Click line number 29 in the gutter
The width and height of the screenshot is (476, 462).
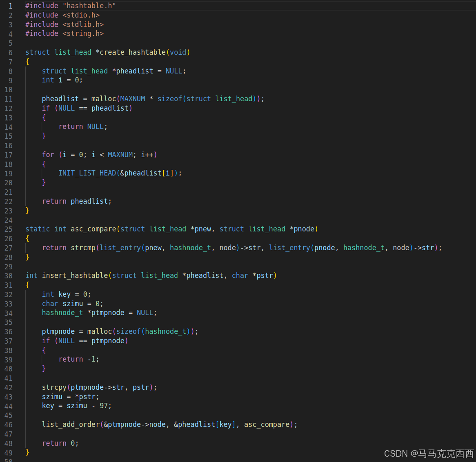pos(9,267)
